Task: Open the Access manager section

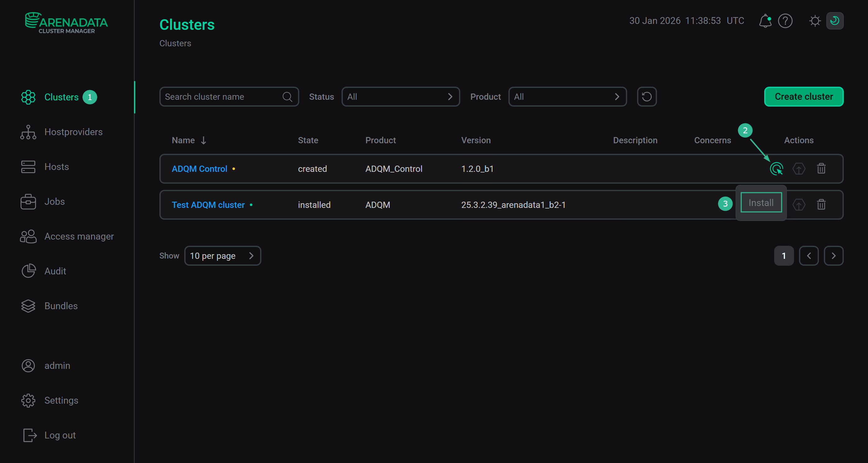Action: (79, 236)
